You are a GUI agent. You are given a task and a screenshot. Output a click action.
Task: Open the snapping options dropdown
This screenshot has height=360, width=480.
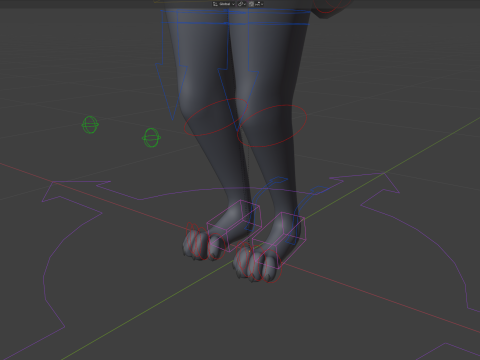(259, 4)
